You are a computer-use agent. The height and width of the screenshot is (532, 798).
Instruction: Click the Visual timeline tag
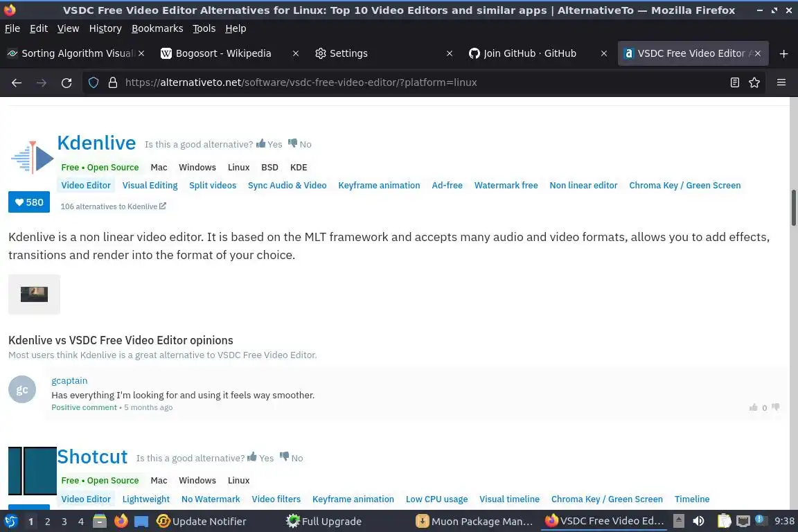[509, 499]
